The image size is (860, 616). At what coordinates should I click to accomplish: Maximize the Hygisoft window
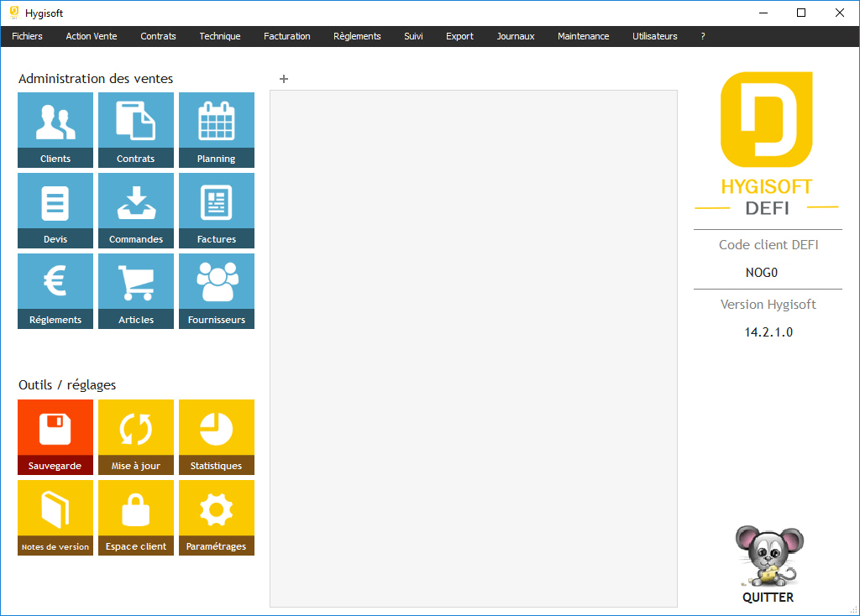pos(801,13)
